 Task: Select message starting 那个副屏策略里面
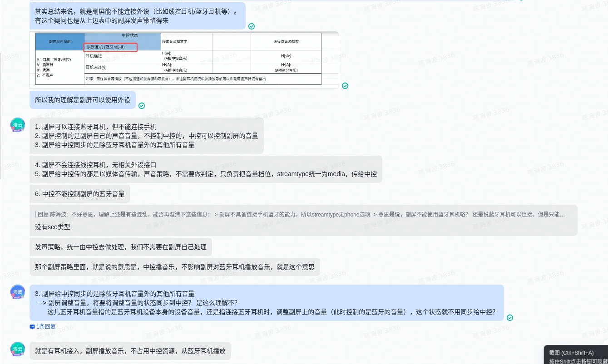[x=175, y=267]
